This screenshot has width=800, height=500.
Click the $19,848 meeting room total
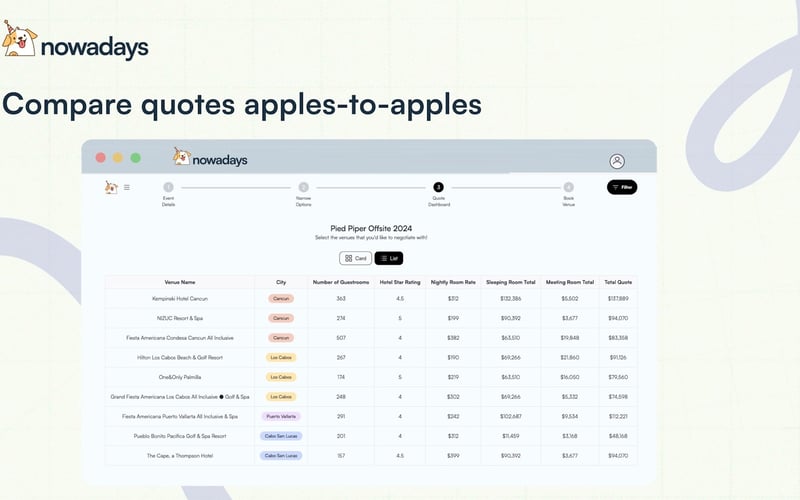570,338
